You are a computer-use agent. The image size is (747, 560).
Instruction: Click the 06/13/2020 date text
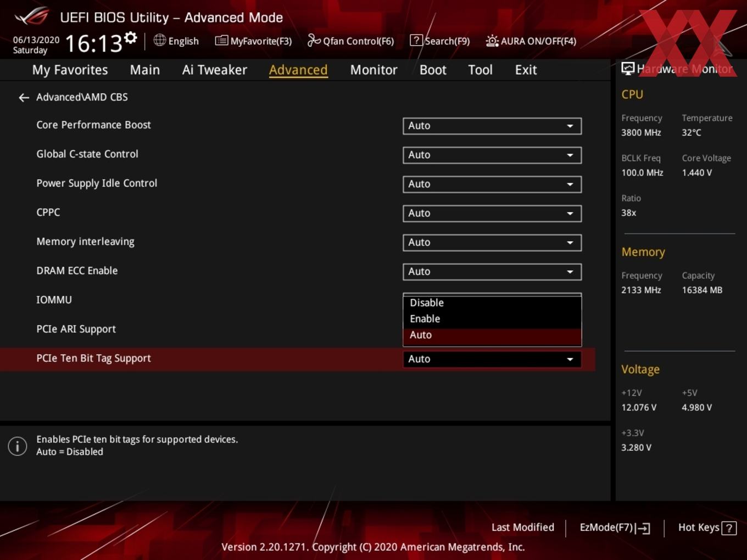(x=36, y=40)
